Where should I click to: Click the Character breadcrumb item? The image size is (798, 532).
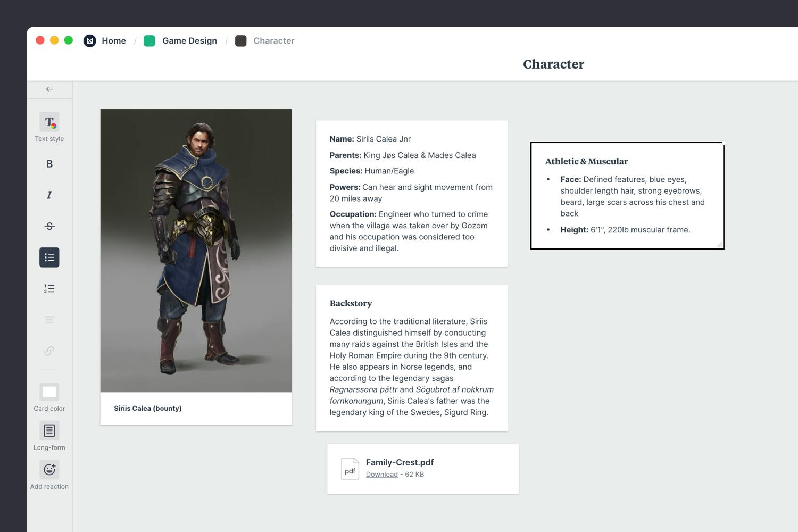point(273,41)
